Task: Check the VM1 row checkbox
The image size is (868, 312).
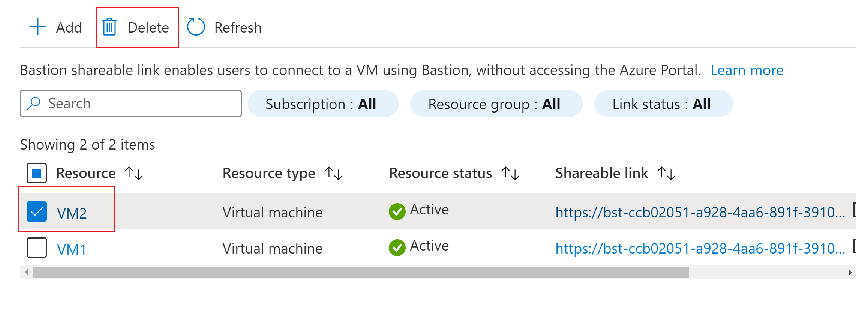Action: tap(37, 247)
